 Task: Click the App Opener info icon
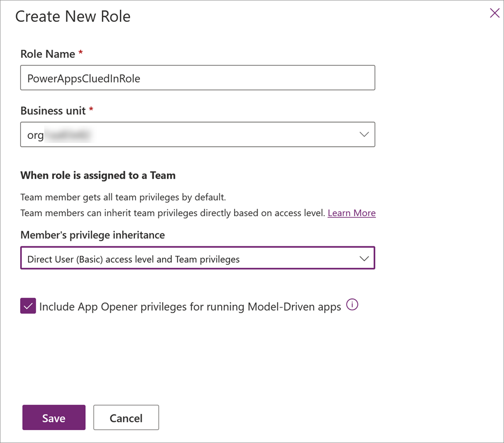[x=352, y=305]
